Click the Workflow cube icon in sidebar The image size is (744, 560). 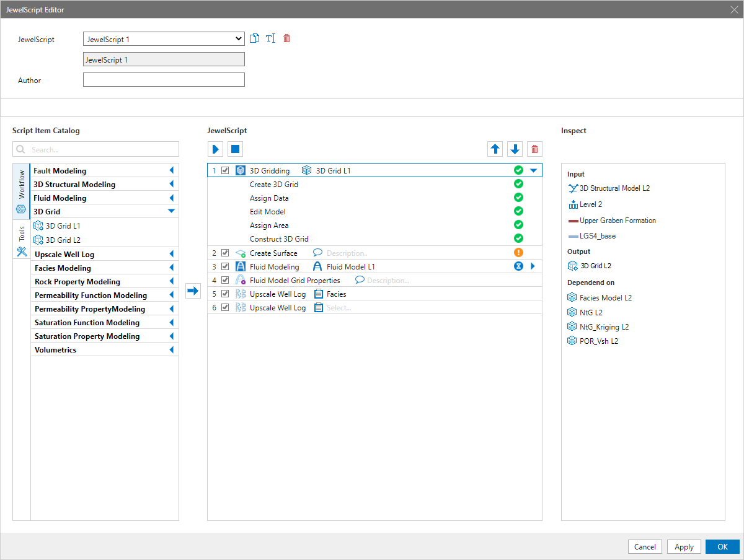[x=21, y=209]
